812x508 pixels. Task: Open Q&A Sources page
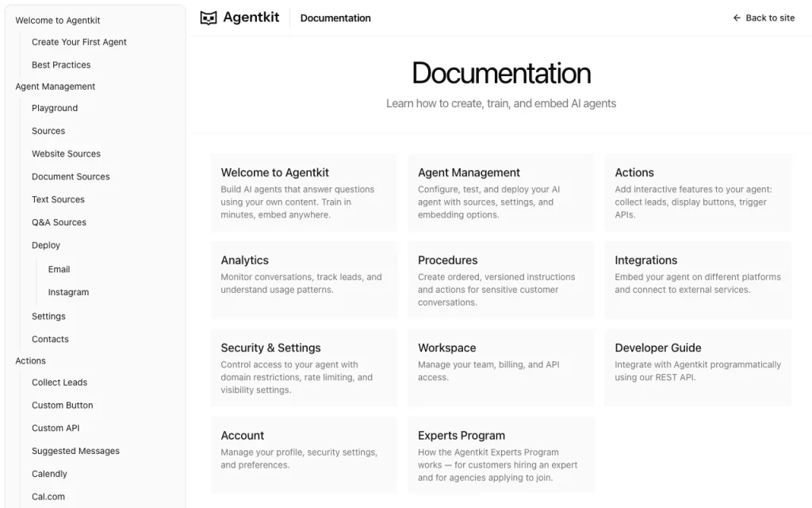coord(59,222)
